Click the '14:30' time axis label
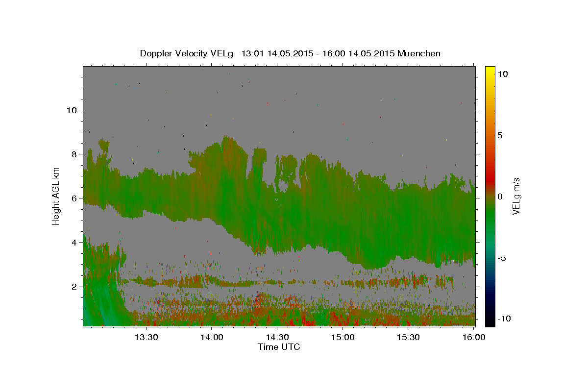The width and height of the screenshot is (588, 392). point(277,338)
